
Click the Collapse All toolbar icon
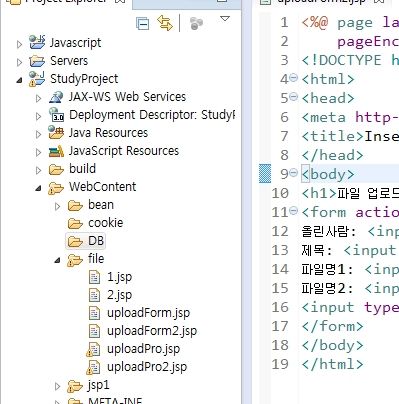143,24
